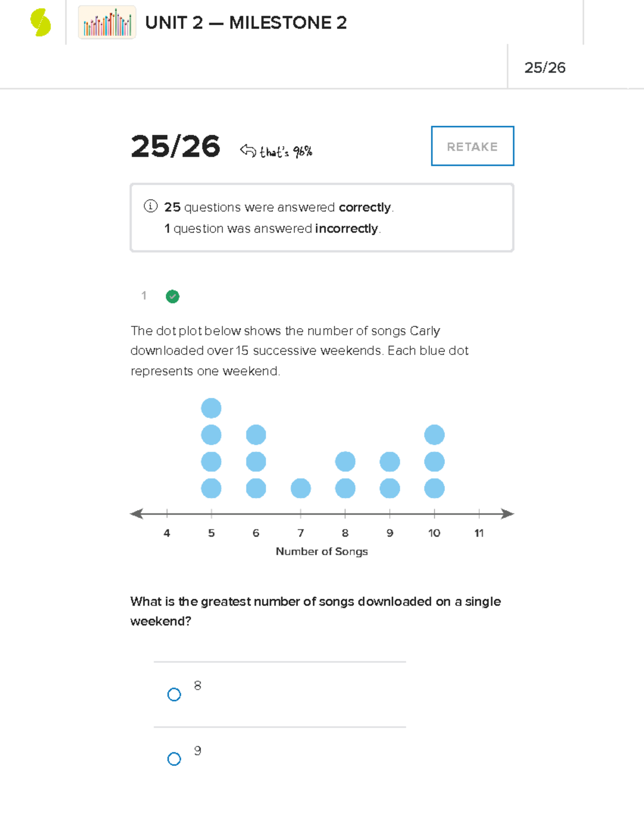Choose answer 9 by clicking its circle
Image resolution: width=644 pixels, height=834 pixels.
(x=174, y=759)
